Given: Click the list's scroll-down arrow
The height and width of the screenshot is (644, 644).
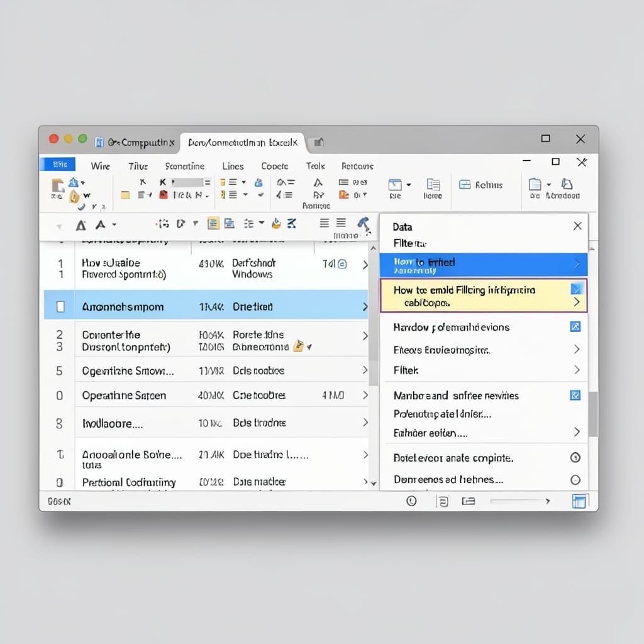Looking at the screenshot, I should 374,484.
